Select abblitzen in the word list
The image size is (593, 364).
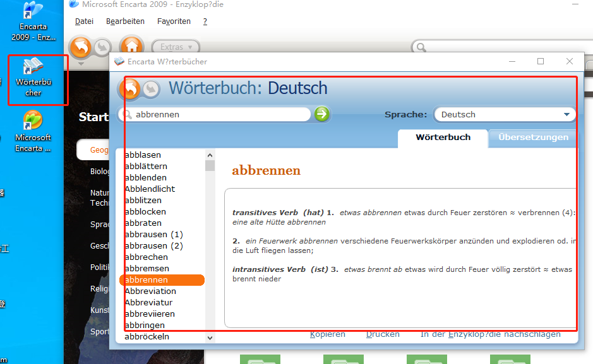[x=143, y=200]
